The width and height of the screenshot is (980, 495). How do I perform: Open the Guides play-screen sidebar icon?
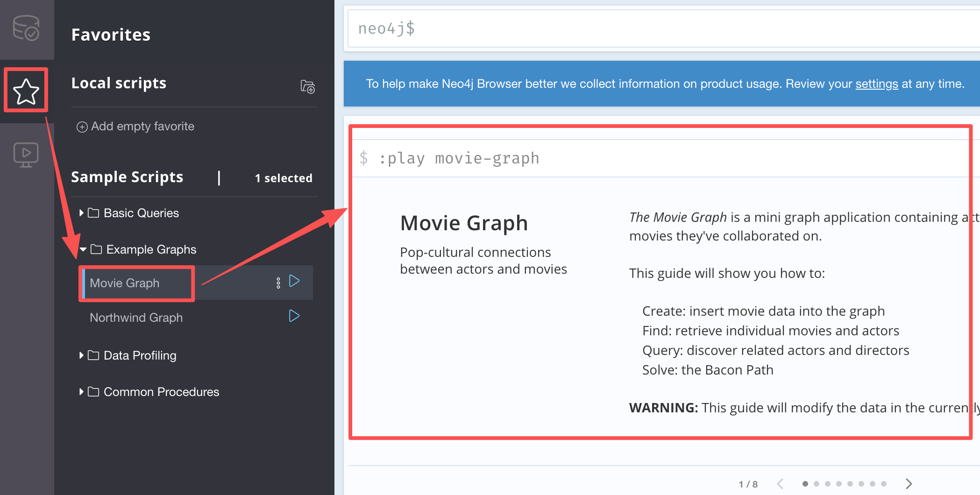click(x=26, y=155)
